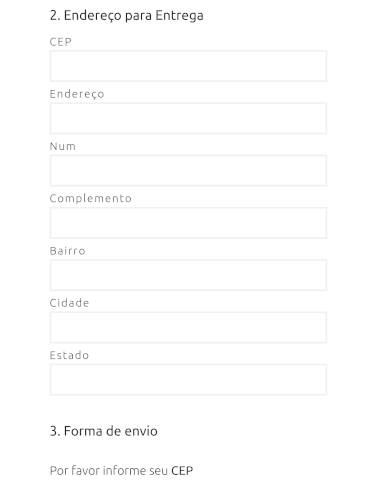
Task: Click the Estado label
Action: tap(69, 355)
